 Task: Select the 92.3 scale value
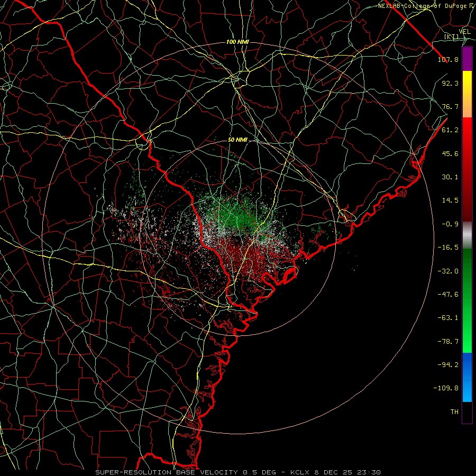click(x=450, y=83)
